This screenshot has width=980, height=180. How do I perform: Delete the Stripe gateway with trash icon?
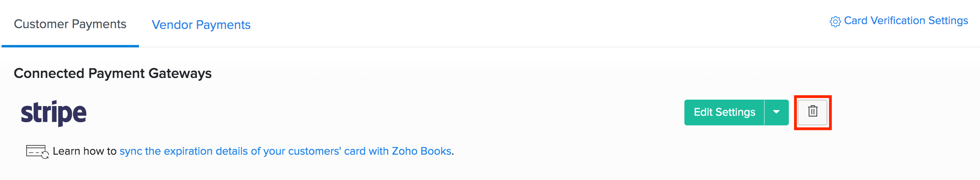click(x=813, y=112)
